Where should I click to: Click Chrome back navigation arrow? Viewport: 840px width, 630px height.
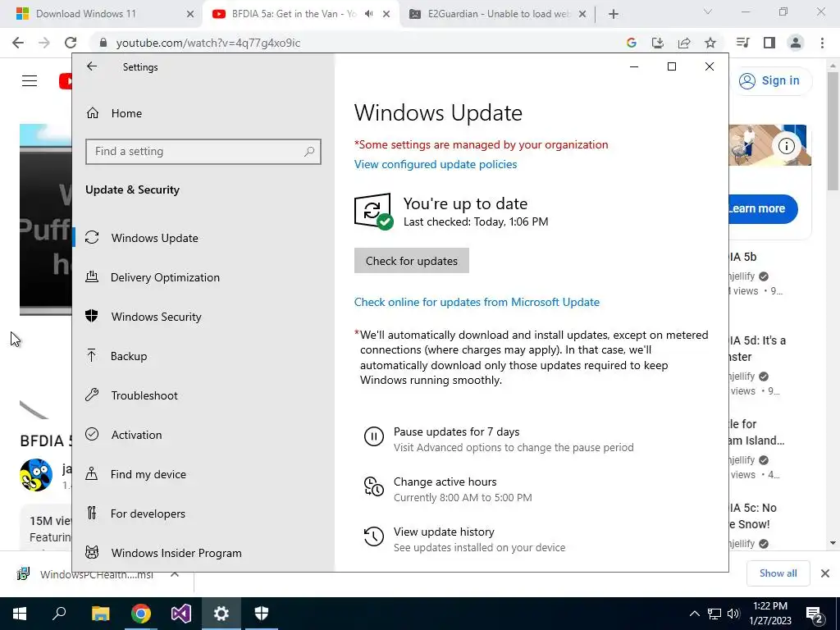pyautogui.click(x=18, y=43)
